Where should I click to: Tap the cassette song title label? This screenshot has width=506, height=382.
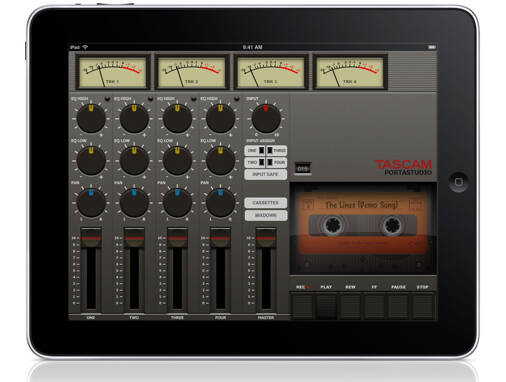[362, 205]
